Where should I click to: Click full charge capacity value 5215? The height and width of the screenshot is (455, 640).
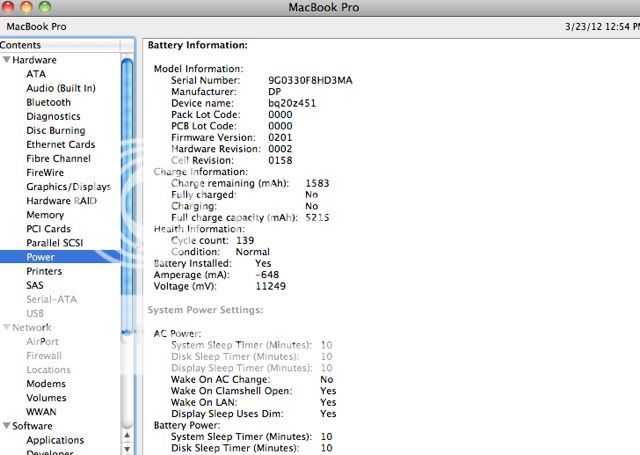tap(317, 218)
